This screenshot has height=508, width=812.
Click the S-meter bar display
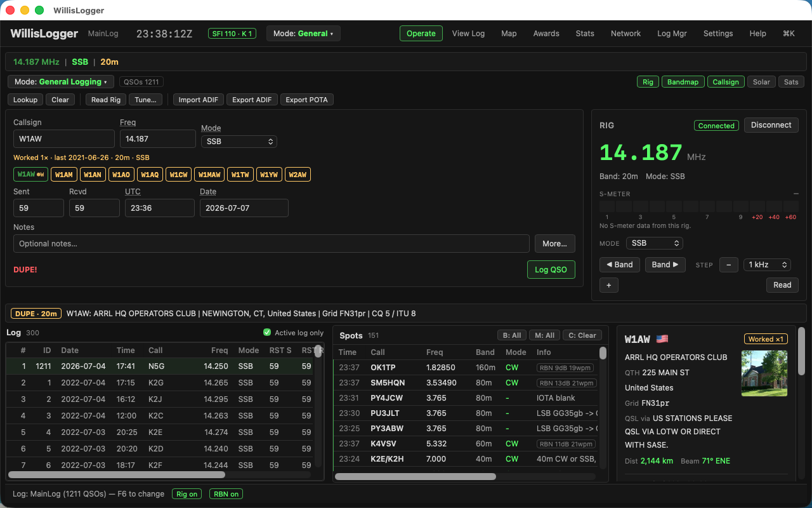pos(699,206)
